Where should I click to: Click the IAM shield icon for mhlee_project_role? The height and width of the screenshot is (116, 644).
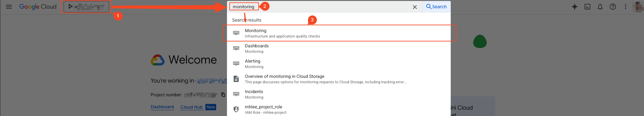coord(236,109)
